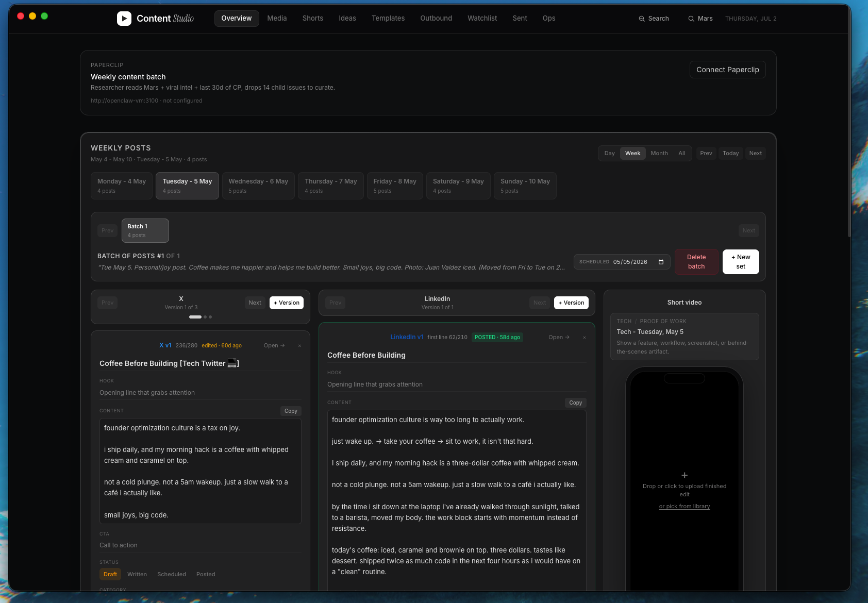Switch calendar view to Day
The width and height of the screenshot is (868, 603).
[609, 153]
